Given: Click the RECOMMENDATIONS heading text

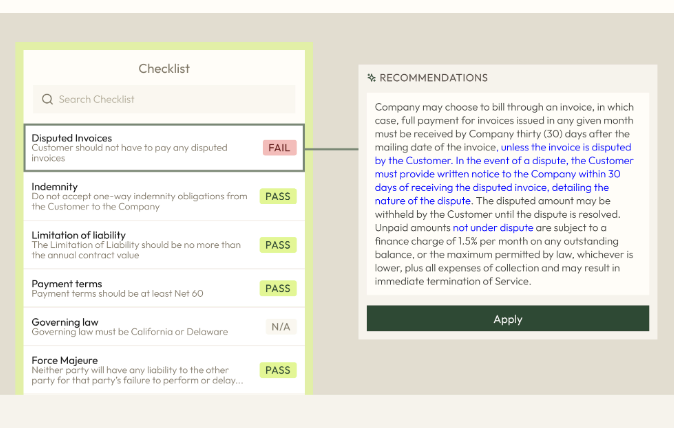Looking at the screenshot, I should pyautogui.click(x=433, y=78).
